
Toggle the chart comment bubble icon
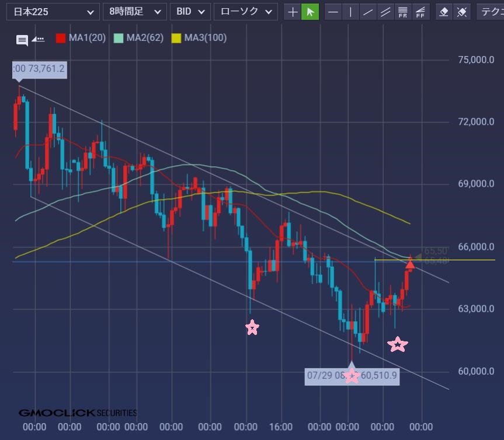[x=22, y=40]
